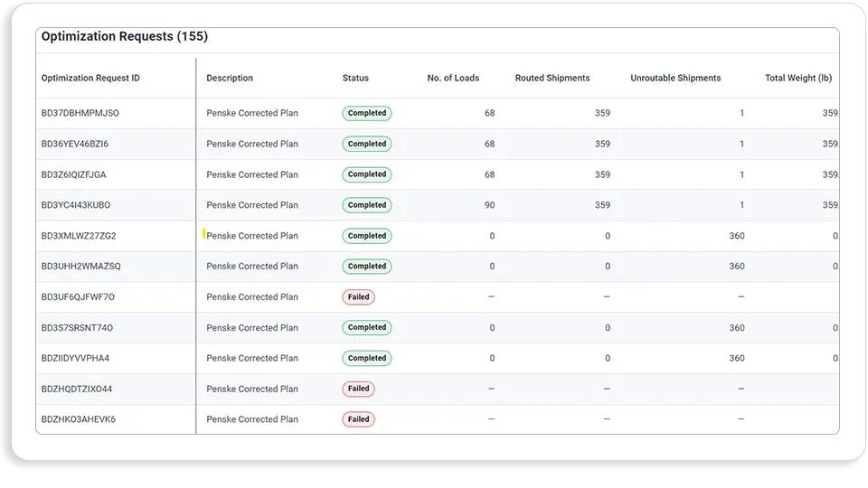Open request BD3YC4I43KUBO
The width and height of the screenshot is (868, 488).
[x=76, y=206]
